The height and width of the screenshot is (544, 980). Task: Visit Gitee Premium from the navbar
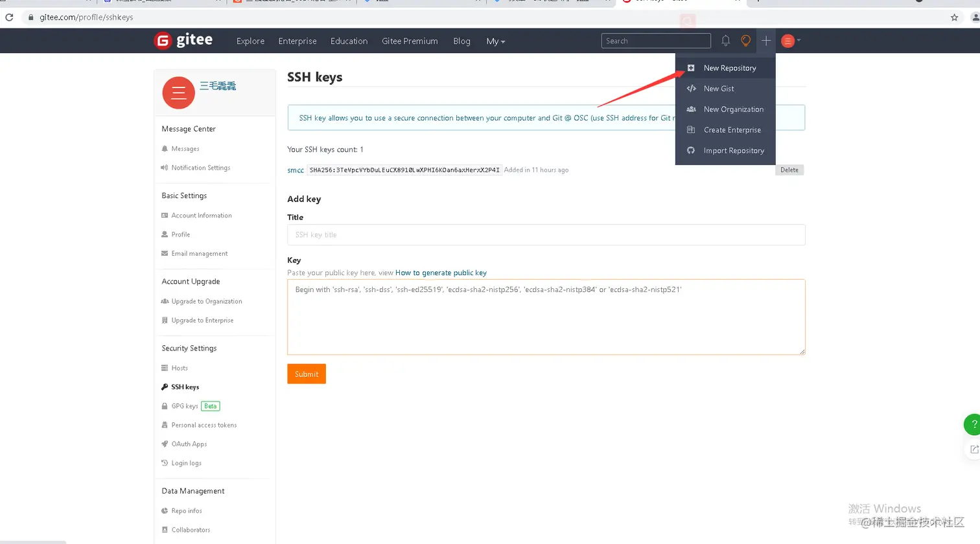coord(410,41)
